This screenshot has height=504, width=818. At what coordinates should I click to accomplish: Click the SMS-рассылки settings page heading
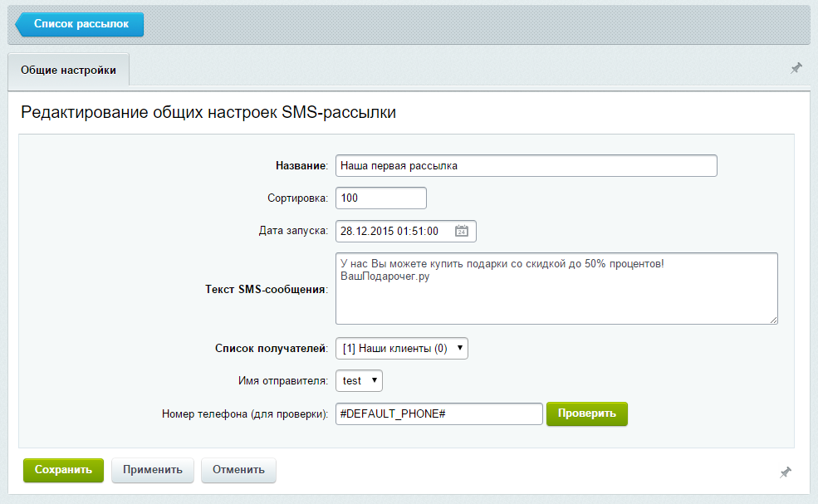coord(208,114)
